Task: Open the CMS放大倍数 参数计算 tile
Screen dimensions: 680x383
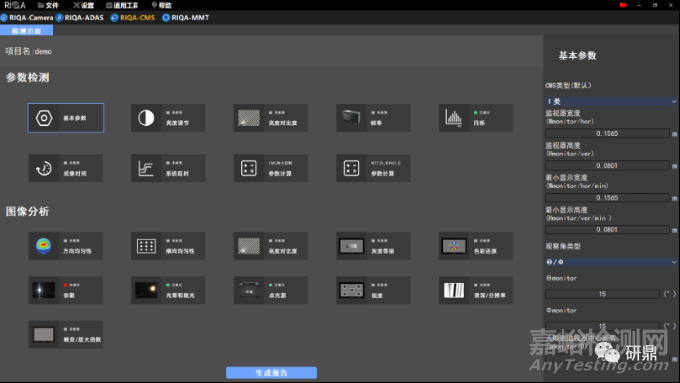Action: click(271, 168)
